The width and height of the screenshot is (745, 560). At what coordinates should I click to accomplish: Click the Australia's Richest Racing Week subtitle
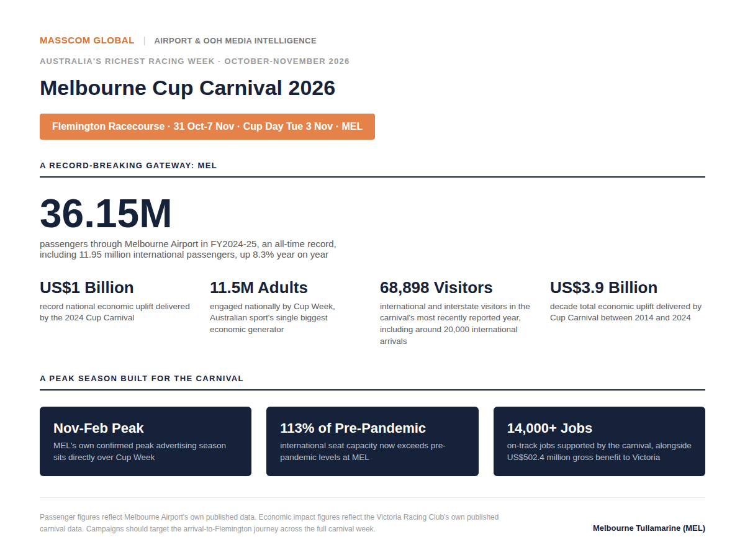(x=195, y=61)
